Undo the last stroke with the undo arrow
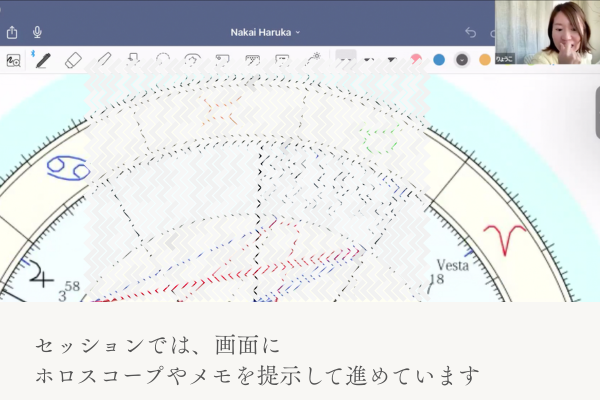 point(470,33)
